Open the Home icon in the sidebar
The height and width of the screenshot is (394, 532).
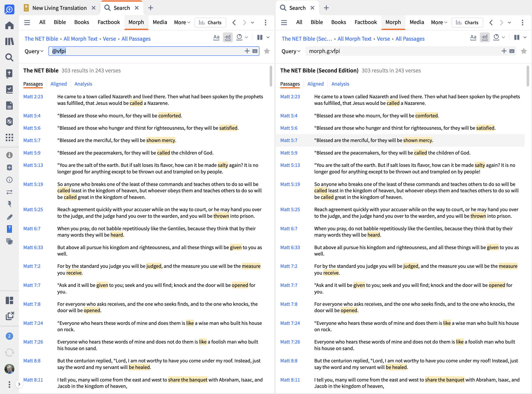[9, 25]
